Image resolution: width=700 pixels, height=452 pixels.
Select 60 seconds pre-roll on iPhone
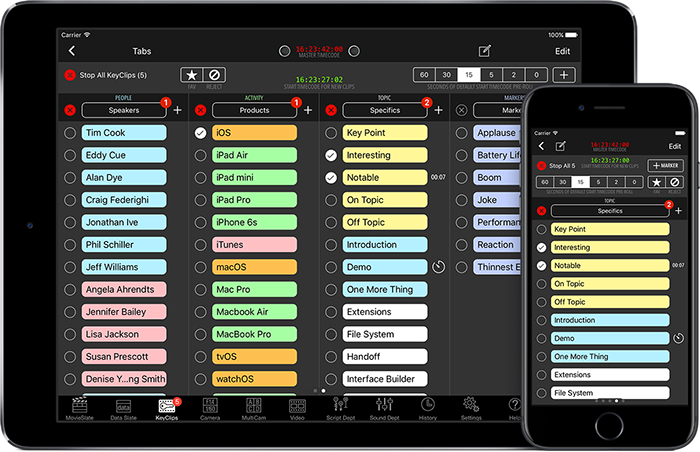click(545, 182)
